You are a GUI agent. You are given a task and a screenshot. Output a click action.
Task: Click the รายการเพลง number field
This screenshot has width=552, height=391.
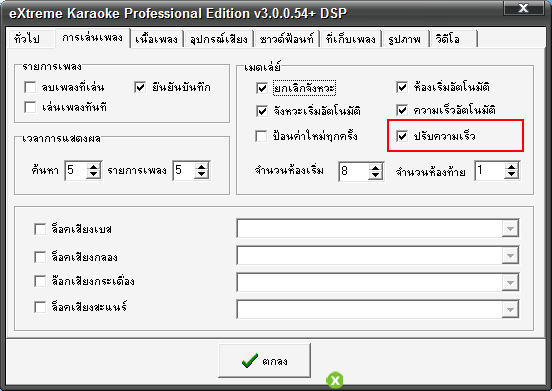point(184,171)
